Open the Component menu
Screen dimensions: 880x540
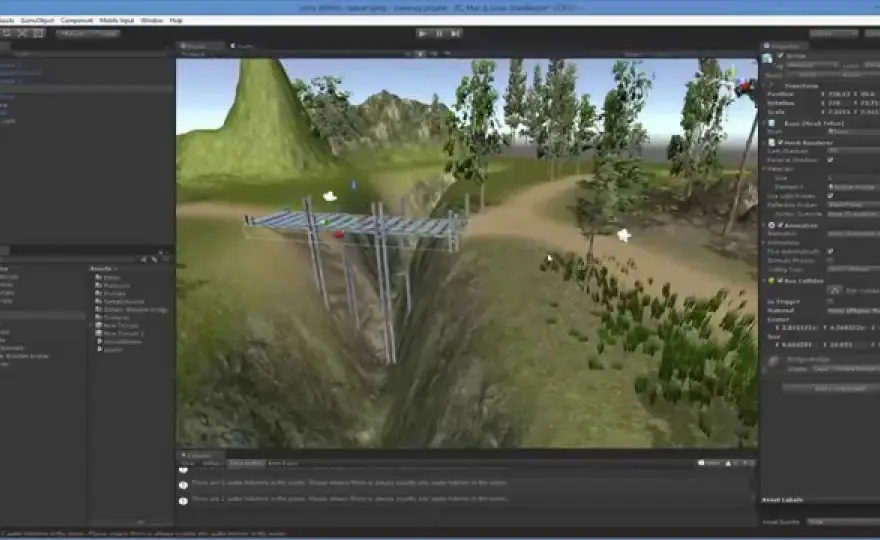click(76, 20)
